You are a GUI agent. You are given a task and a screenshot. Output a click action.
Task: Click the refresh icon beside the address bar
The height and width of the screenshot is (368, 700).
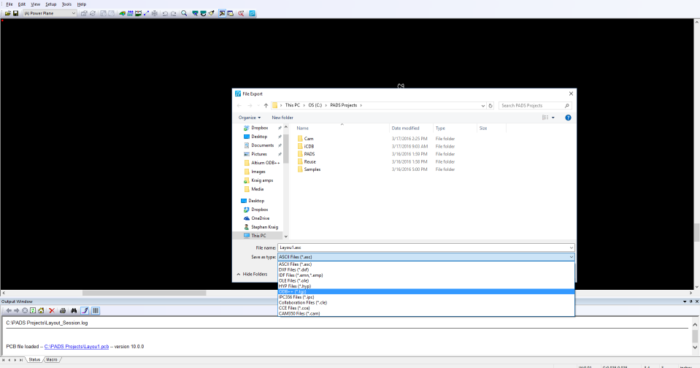[490, 106]
